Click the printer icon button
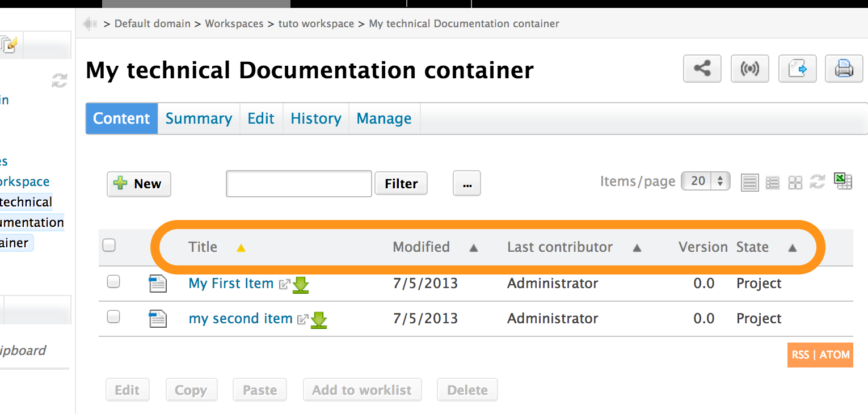The height and width of the screenshot is (414, 868). (x=844, y=69)
